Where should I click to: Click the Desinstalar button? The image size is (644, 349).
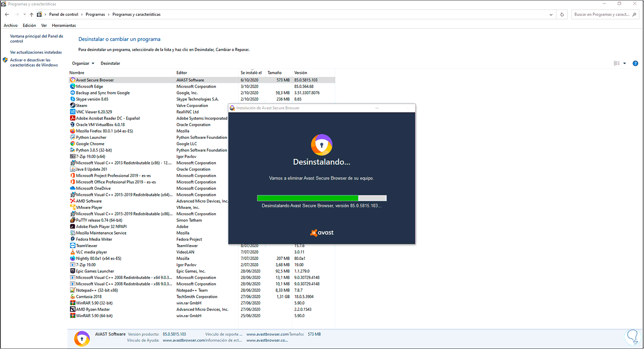(x=110, y=63)
